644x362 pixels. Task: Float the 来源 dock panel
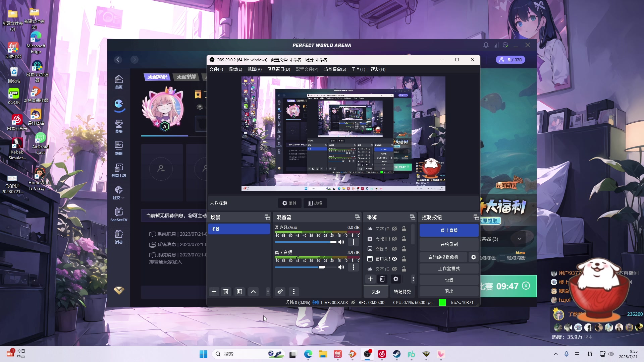(x=412, y=217)
